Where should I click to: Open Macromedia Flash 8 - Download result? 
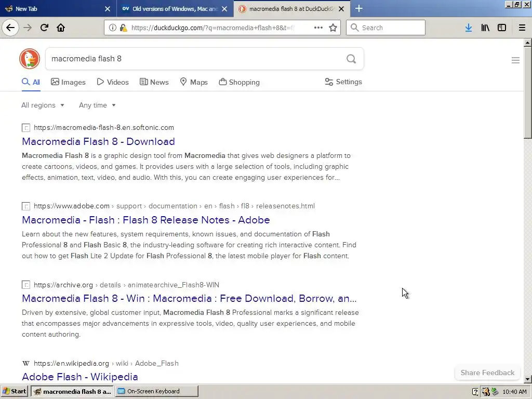(98, 141)
